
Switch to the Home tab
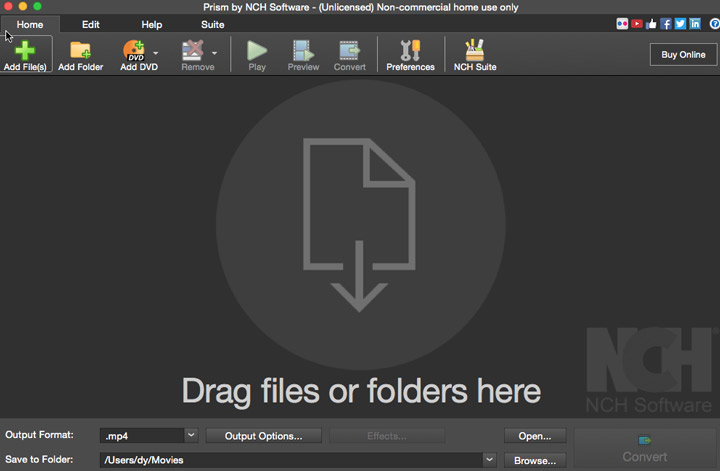click(30, 24)
